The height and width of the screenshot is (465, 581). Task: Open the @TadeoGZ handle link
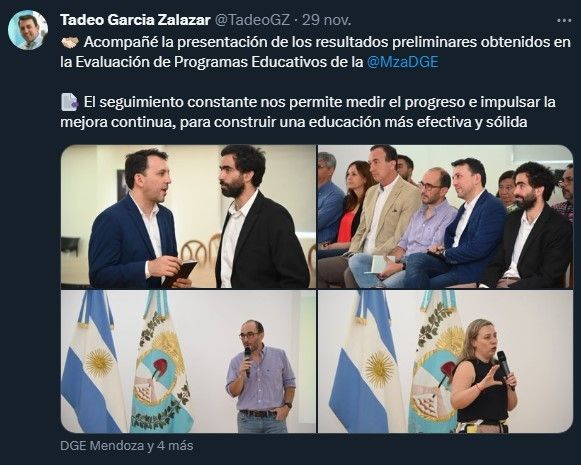tap(252, 20)
